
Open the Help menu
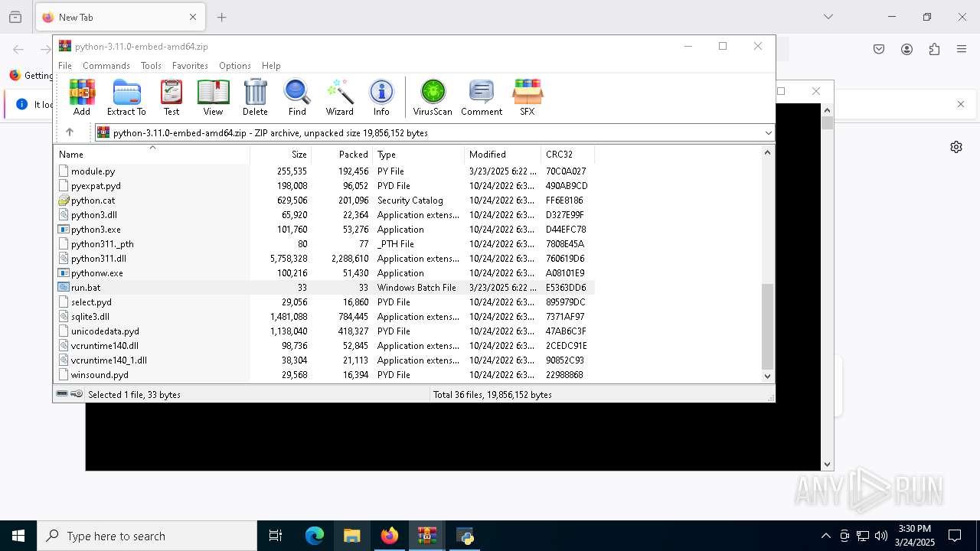271,66
